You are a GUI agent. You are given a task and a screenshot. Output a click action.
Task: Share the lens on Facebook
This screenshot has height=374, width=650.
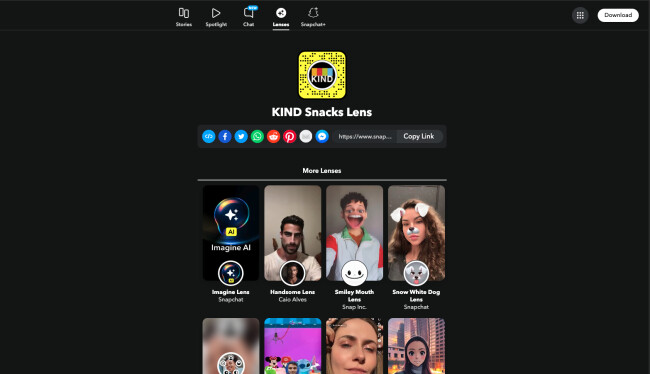pyautogui.click(x=225, y=136)
